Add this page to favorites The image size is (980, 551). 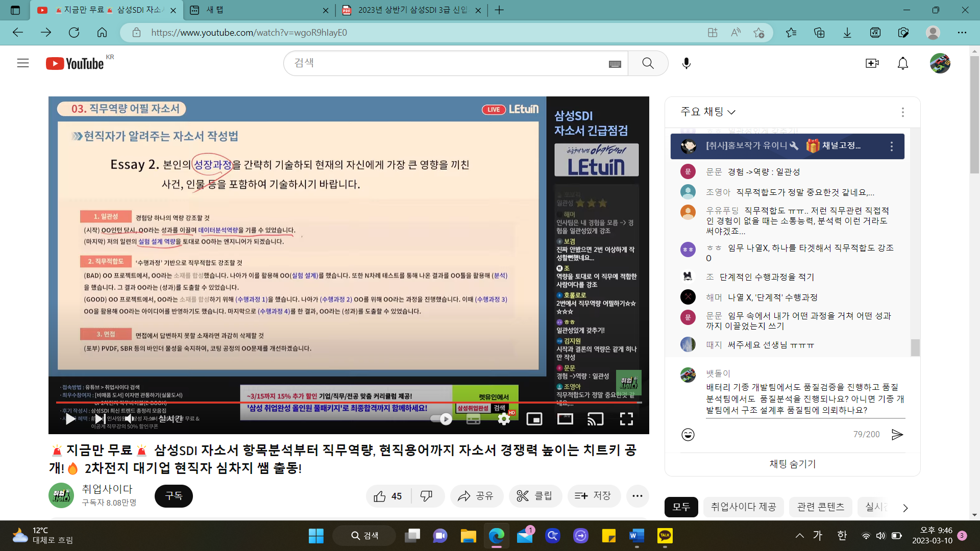pos(758,33)
